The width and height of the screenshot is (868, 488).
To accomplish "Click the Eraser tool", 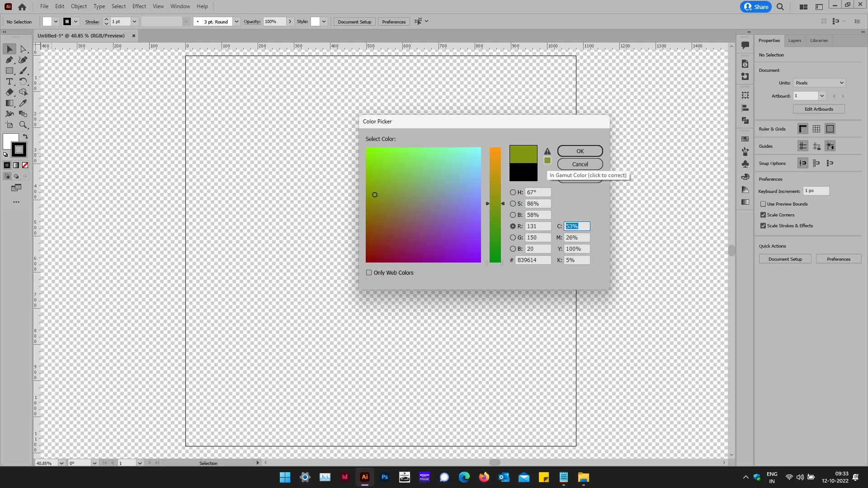I will click(x=9, y=92).
